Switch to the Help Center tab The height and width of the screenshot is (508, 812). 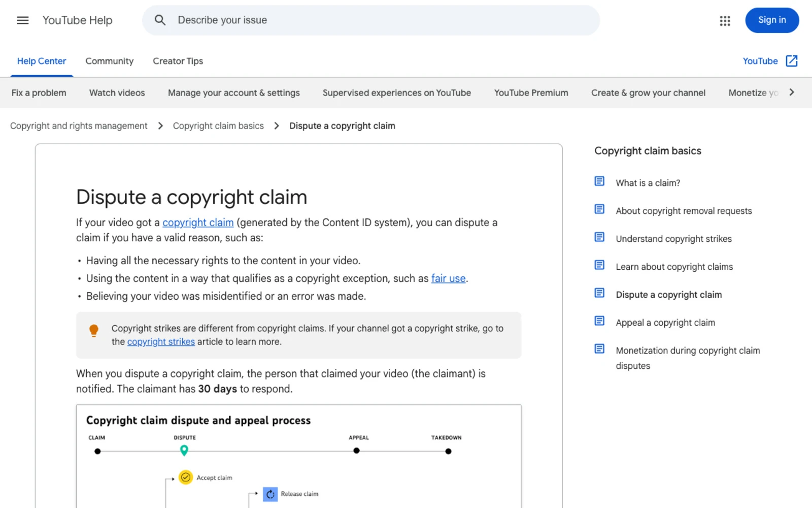tap(42, 61)
